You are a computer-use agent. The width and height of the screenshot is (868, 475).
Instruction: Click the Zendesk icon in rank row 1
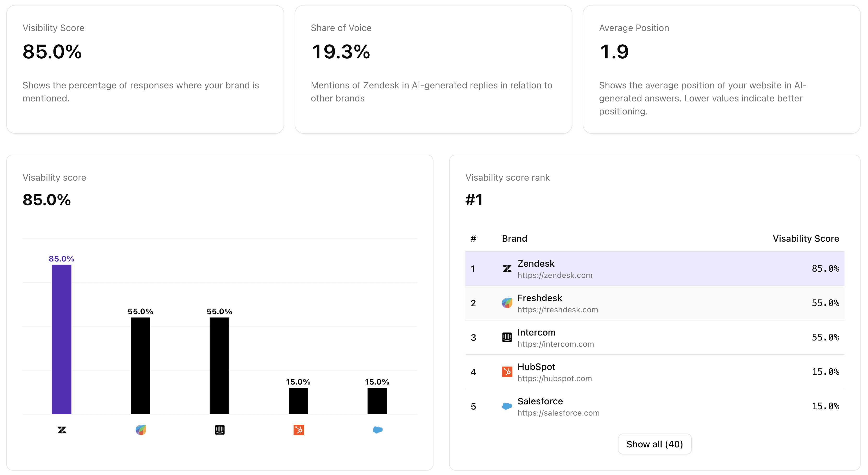pos(507,268)
